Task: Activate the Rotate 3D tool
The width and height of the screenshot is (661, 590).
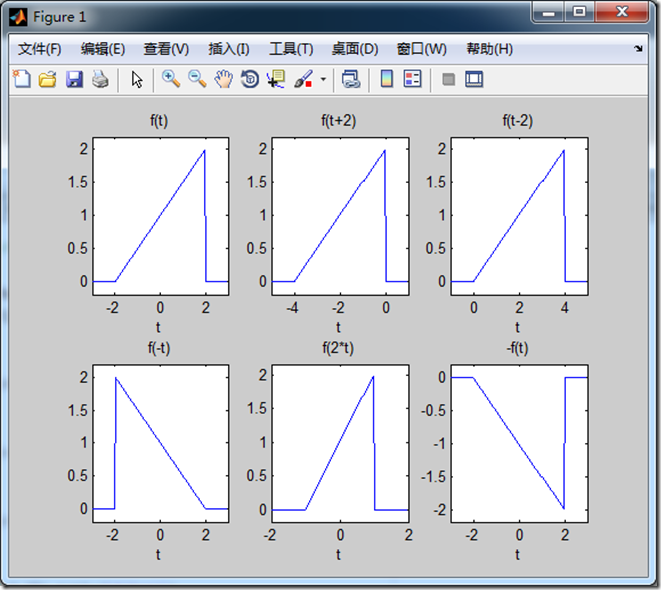Action: click(x=250, y=79)
